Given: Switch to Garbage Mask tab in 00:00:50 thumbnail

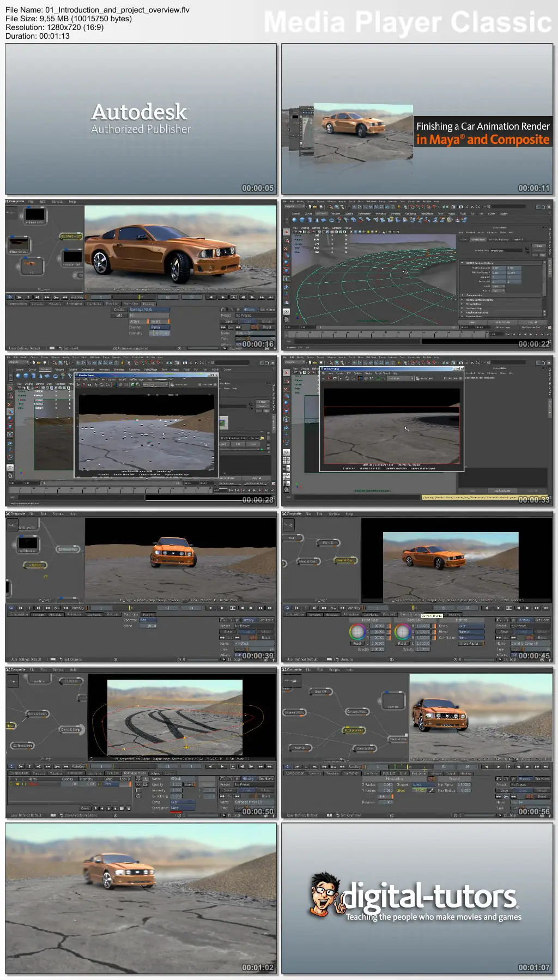Looking at the screenshot, I should [135, 773].
